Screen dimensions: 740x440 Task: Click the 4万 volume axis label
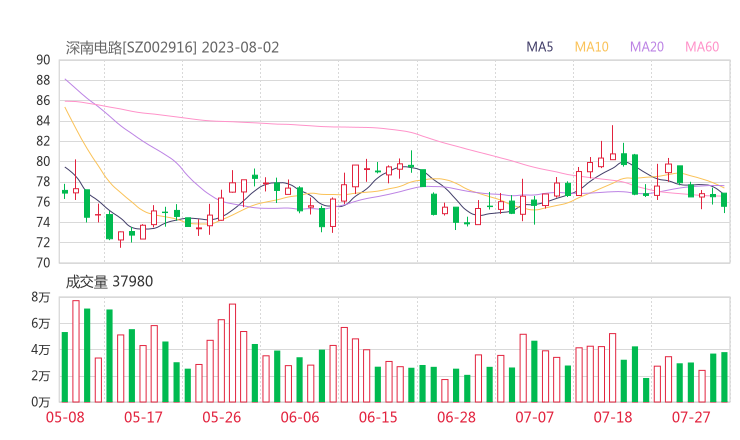pos(41,350)
